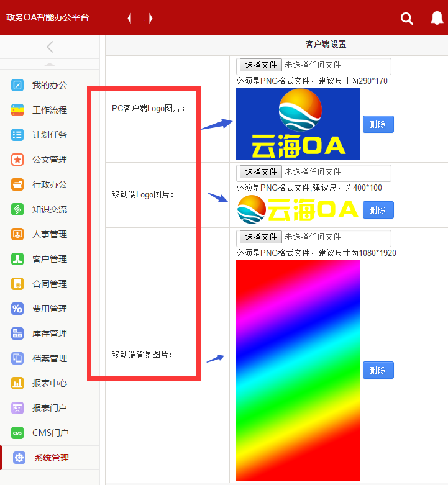Click the 档案管理 icon
This screenshot has width=448, height=485.
(x=17, y=358)
